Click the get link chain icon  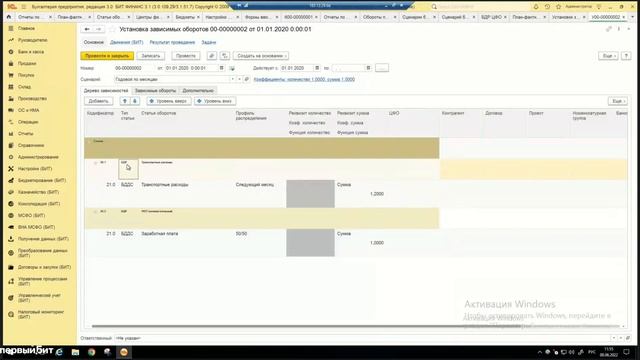tap(609, 29)
